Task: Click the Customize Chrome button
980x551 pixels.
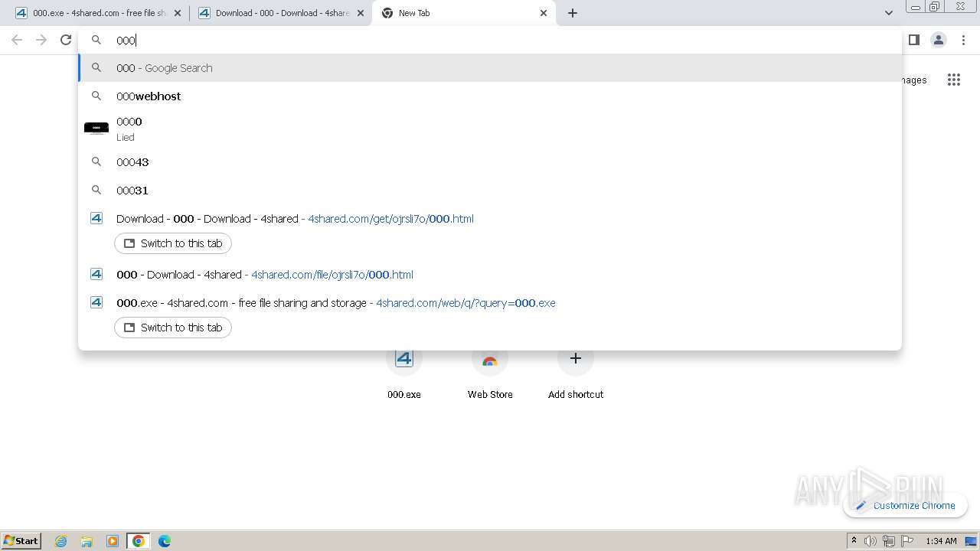Action: 905,506
